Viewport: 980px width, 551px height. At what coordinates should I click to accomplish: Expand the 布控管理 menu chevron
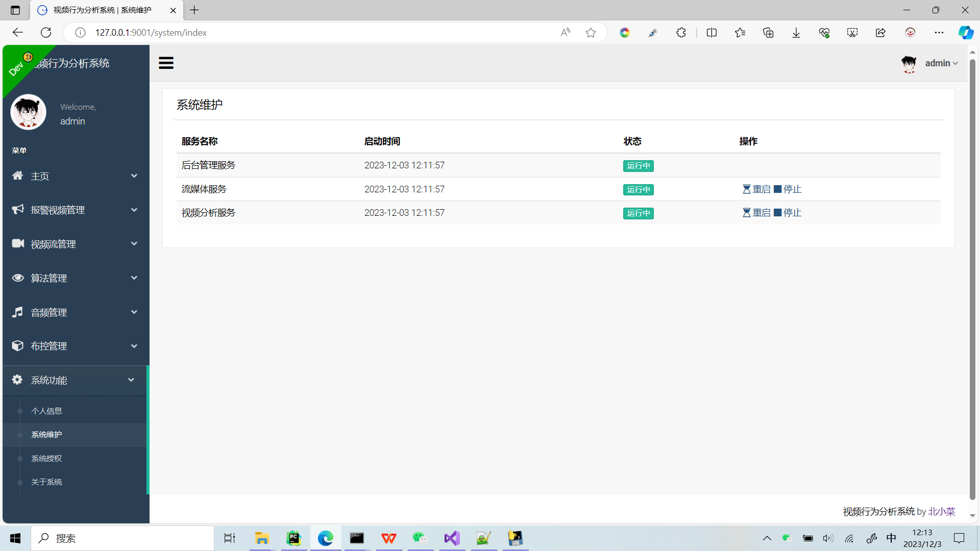134,346
